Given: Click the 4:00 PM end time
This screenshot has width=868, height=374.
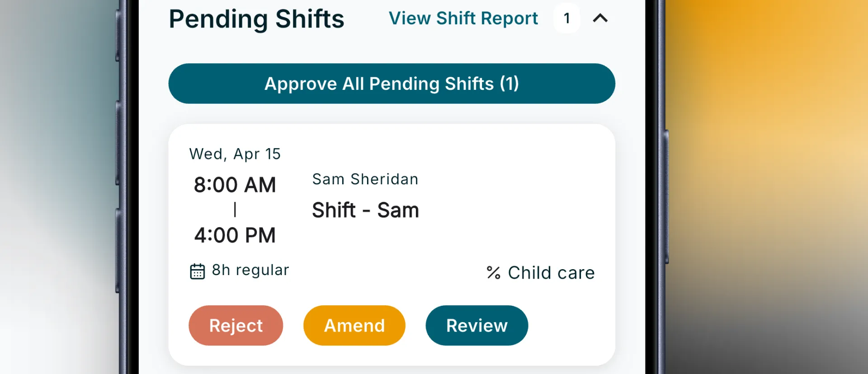Looking at the screenshot, I should tap(235, 235).
